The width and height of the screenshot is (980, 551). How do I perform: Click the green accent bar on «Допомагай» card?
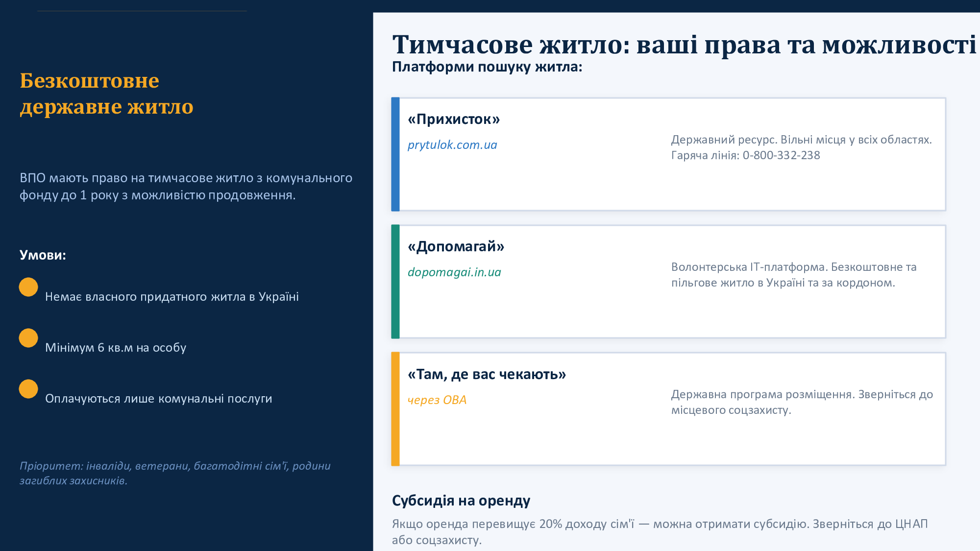pyautogui.click(x=395, y=282)
